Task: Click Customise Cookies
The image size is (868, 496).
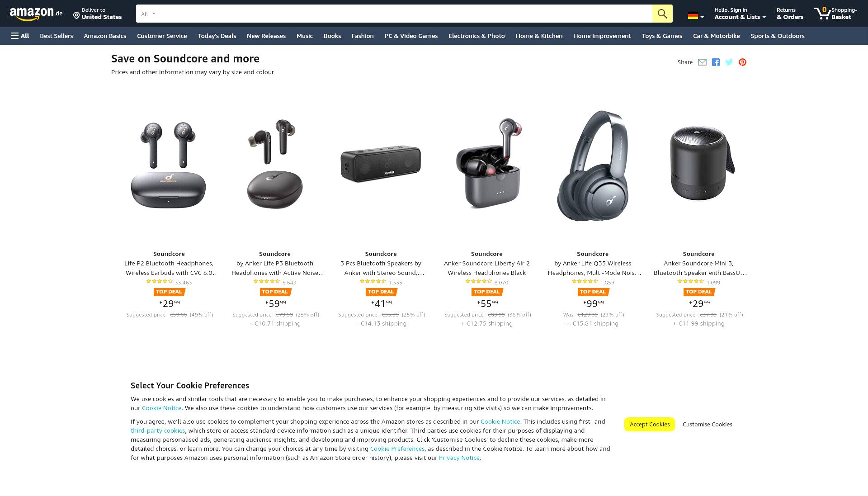Action: tap(707, 424)
